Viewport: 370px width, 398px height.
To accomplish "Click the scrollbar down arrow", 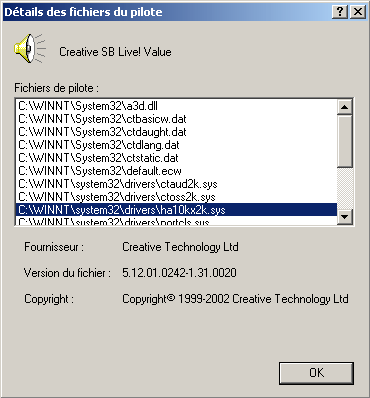I will pos(345,217).
